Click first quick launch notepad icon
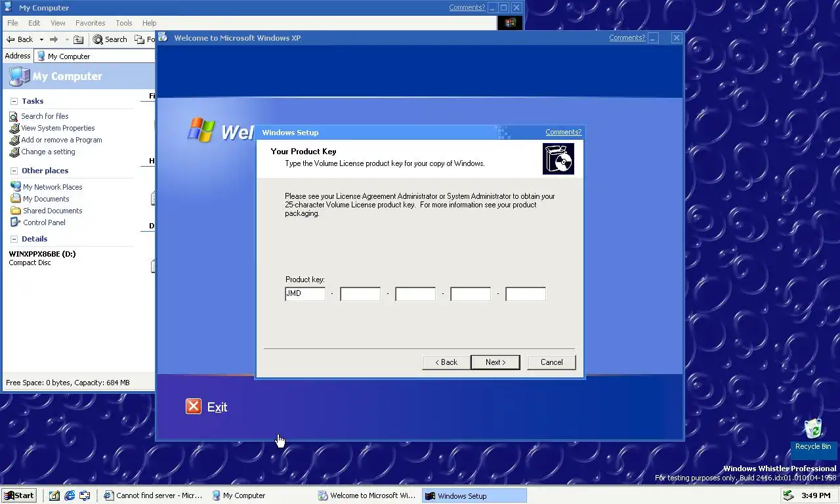 point(54,495)
